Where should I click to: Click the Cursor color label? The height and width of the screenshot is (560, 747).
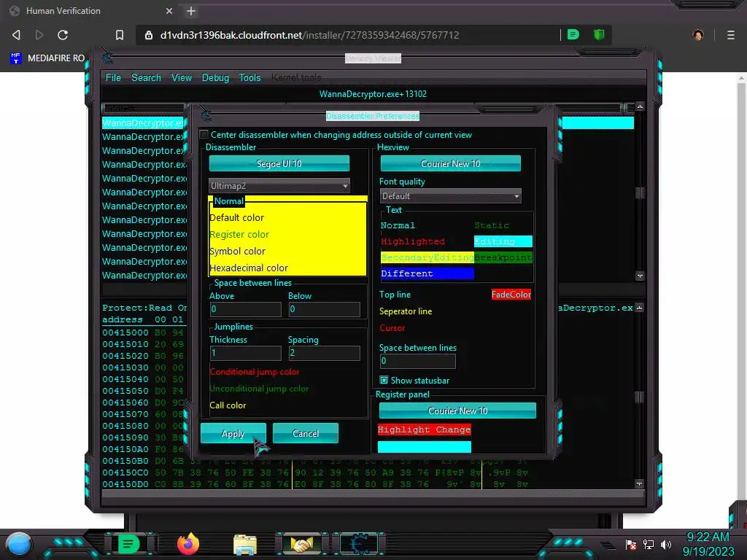coord(392,328)
